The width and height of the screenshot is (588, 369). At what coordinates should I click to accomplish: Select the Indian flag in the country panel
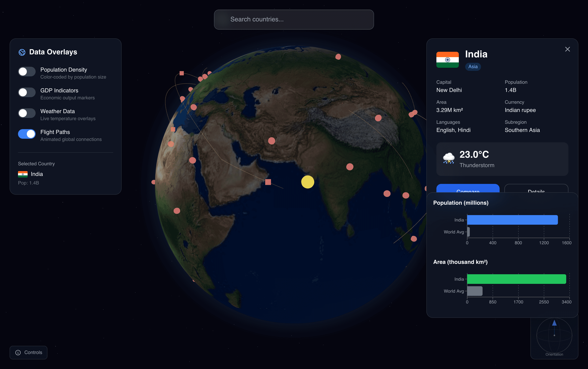(x=447, y=59)
